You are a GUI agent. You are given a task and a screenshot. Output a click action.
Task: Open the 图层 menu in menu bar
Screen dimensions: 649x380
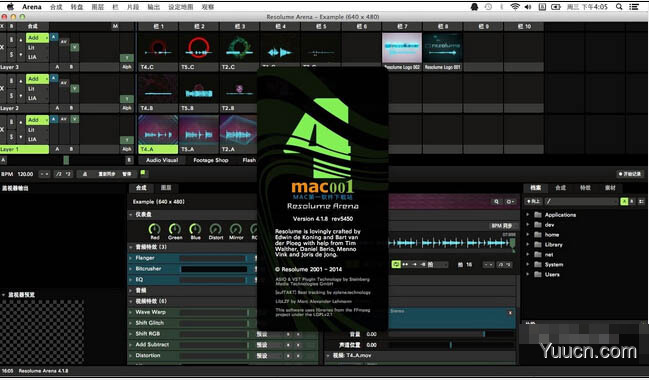tap(98, 7)
